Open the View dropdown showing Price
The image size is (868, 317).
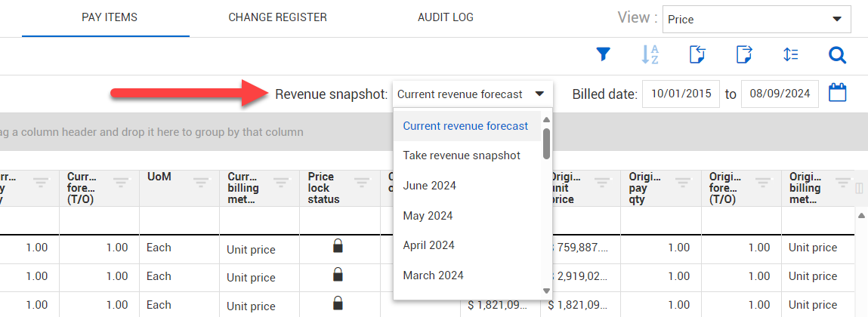(756, 19)
